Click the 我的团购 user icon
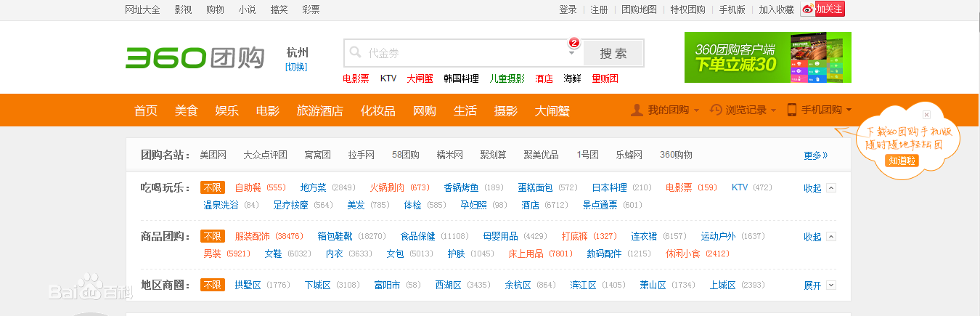Viewport: 980px width, 316px height. [637, 110]
